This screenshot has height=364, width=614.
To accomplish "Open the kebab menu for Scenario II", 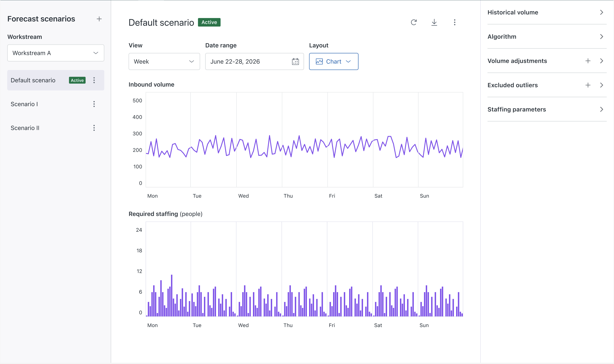I will click(94, 128).
